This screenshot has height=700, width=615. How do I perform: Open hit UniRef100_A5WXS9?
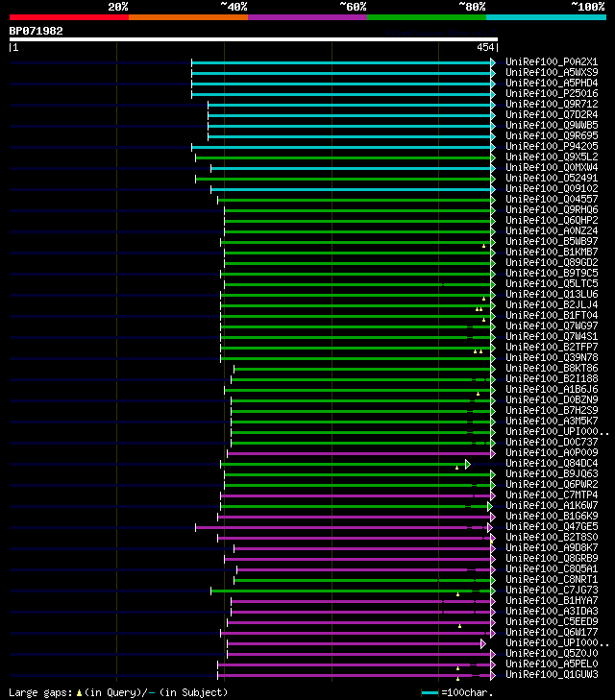click(552, 72)
